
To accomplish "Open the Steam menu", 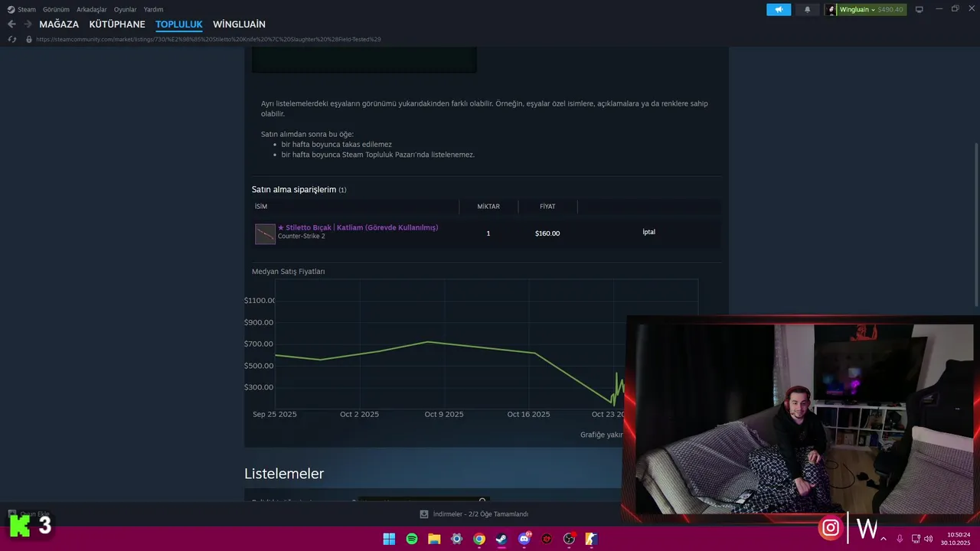I will (x=21, y=9).
